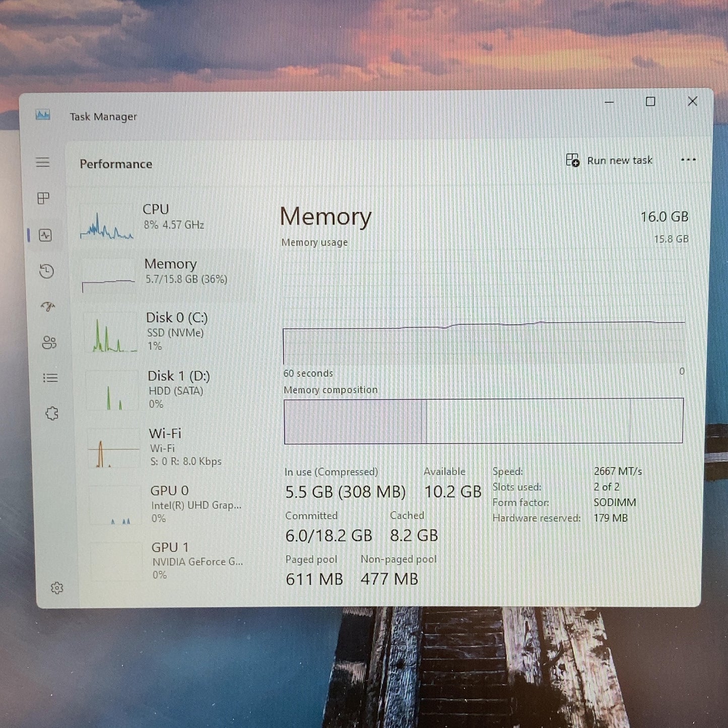Open the three-dot more options menu
This screenshot has height=728, width=728.
point(688,160)
